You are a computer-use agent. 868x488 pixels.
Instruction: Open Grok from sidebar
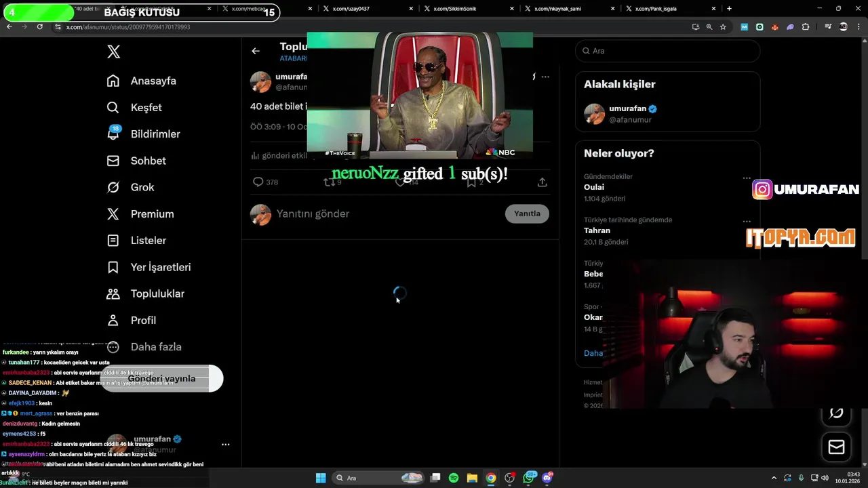pyautogui.click(x=130, y=187)
